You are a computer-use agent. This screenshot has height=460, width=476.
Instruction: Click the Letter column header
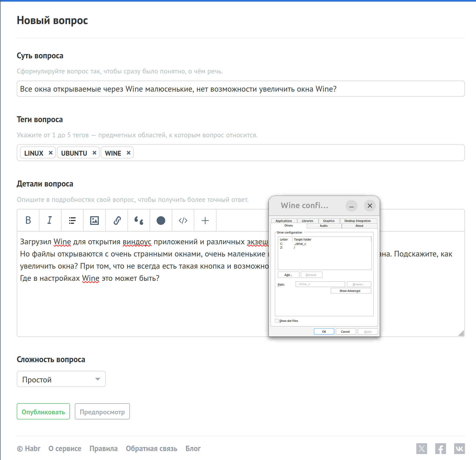[285, 239]
